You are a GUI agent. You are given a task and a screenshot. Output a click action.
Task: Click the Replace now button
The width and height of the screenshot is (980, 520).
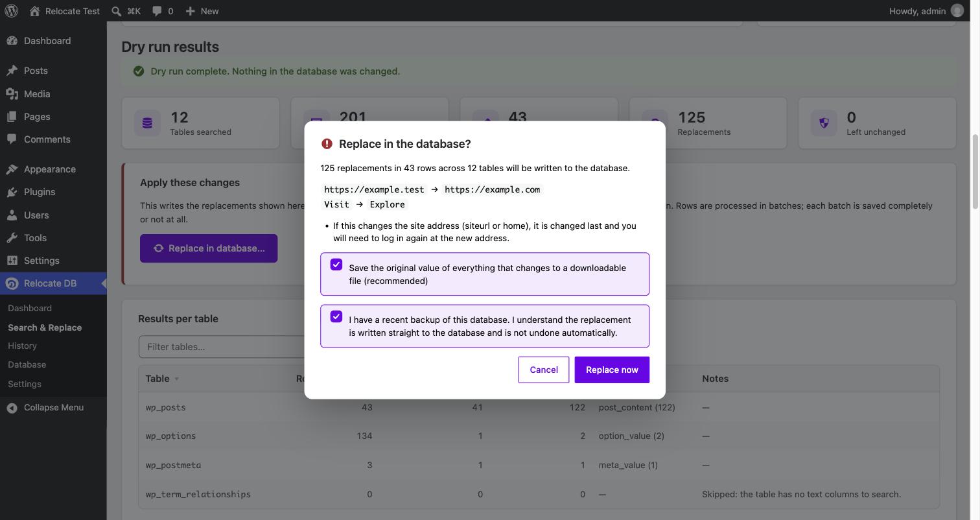point(612,370)
